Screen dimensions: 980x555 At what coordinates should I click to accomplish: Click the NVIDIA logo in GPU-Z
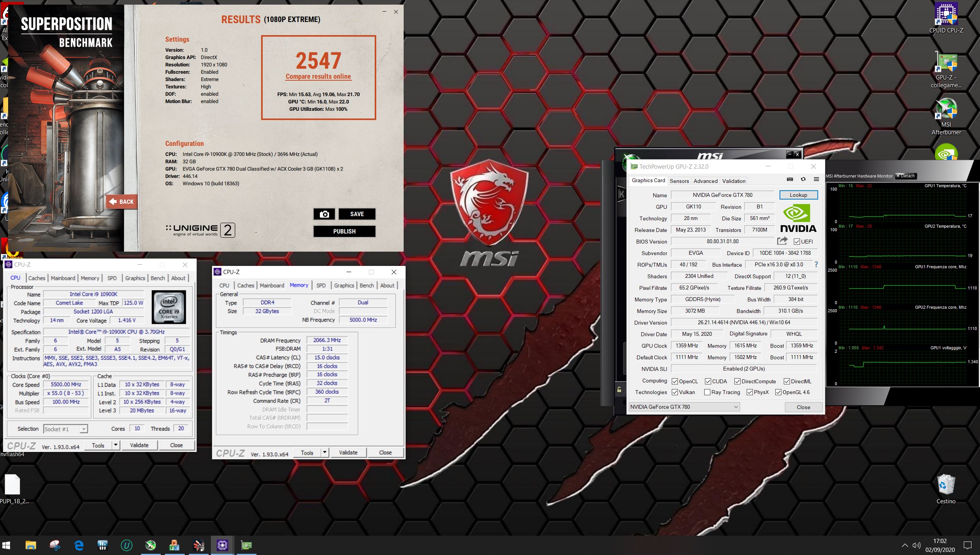tap(798, 218)
